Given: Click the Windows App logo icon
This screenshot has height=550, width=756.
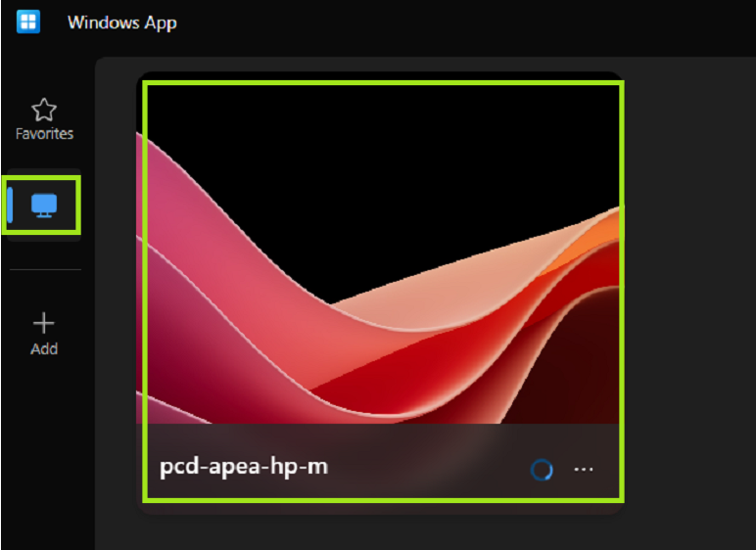Looking at the screenshot, I should (28, 22).
